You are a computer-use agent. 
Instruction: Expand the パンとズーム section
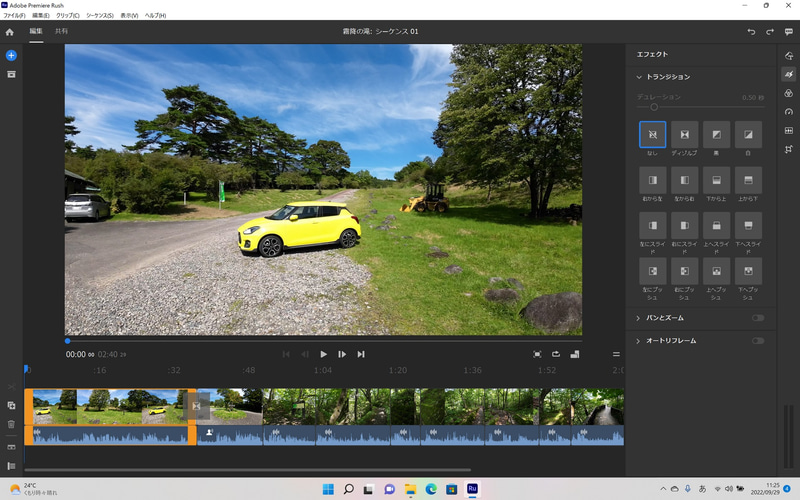[639, 318]
